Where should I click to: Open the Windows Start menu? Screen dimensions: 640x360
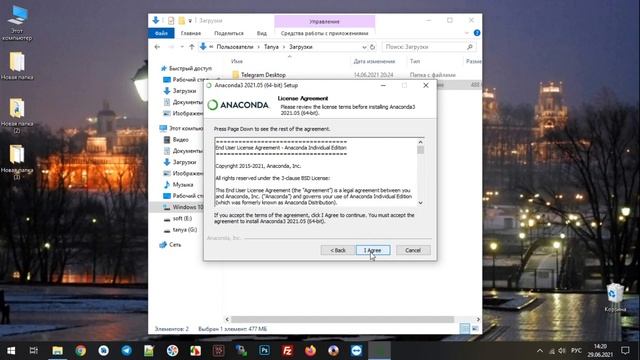point(11,351)
